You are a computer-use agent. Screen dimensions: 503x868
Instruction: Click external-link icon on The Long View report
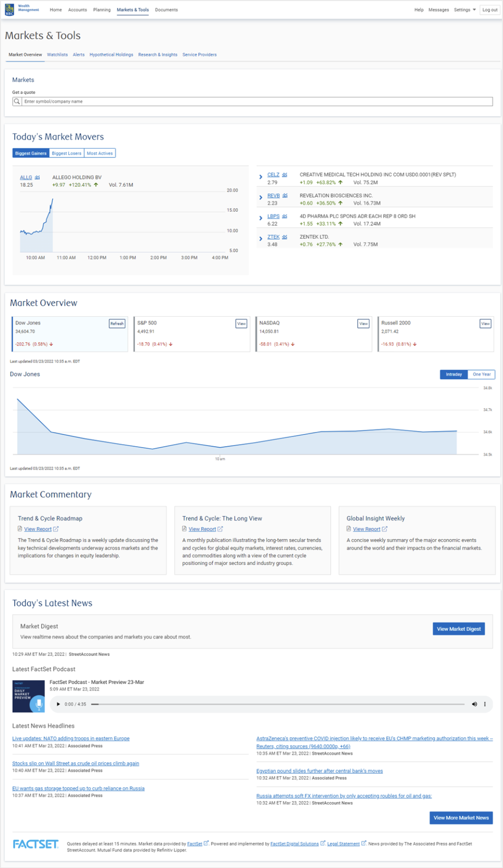[220, 529]
